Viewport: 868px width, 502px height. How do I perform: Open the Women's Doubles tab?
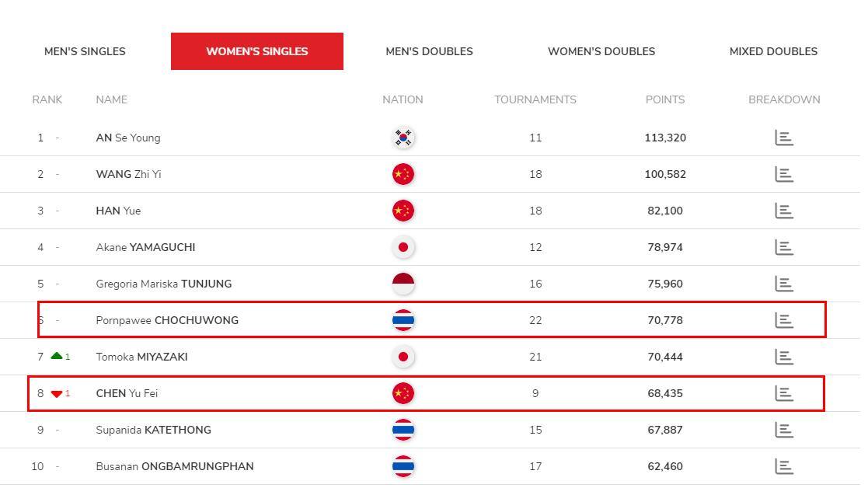(x=601, y=51)
